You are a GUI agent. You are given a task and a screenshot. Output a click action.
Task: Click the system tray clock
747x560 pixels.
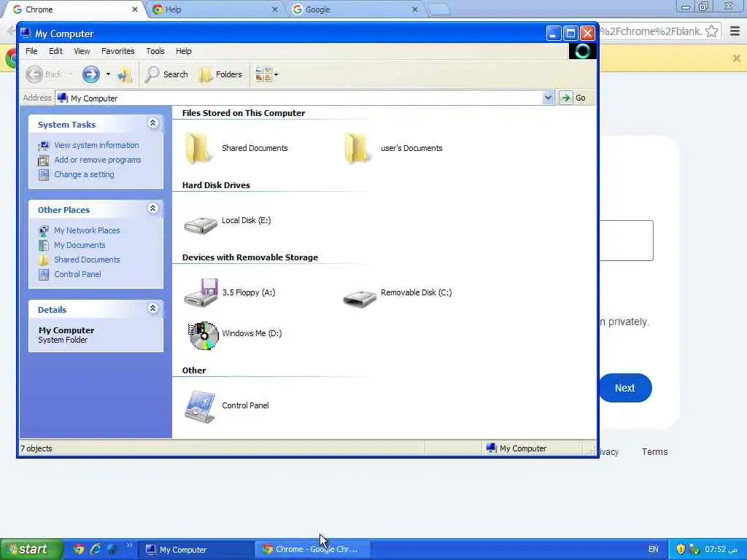pyautogui.click(x=721, y=550)
